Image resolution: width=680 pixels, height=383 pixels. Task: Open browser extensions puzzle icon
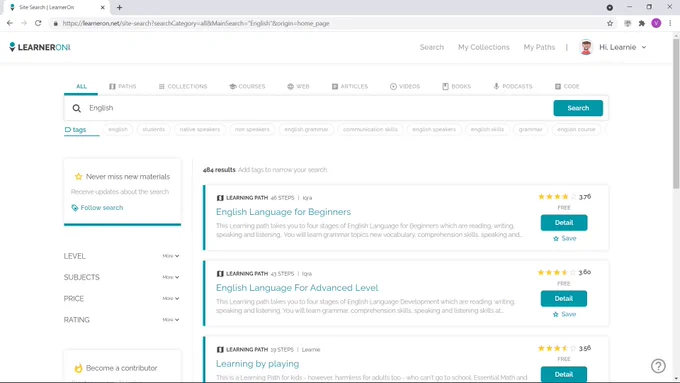642,23
